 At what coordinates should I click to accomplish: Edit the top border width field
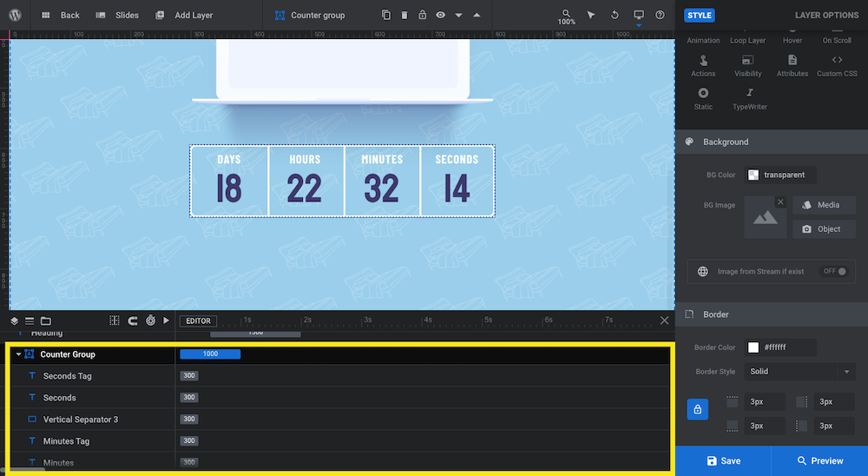[765, 402]
